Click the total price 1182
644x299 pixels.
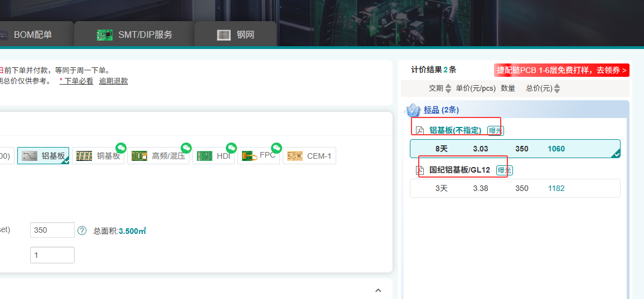point(556,188)
